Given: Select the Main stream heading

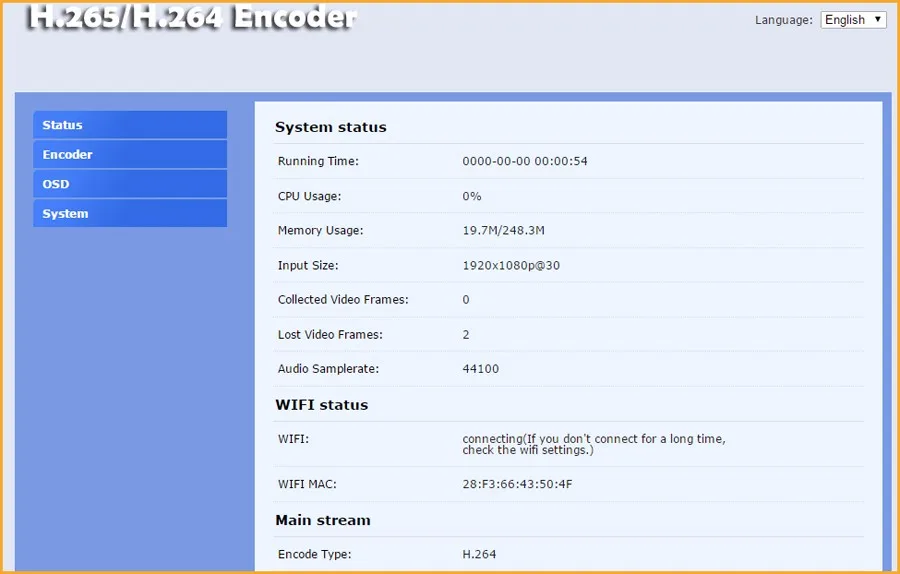Looking at the screenshot, I should coord(323,520).
